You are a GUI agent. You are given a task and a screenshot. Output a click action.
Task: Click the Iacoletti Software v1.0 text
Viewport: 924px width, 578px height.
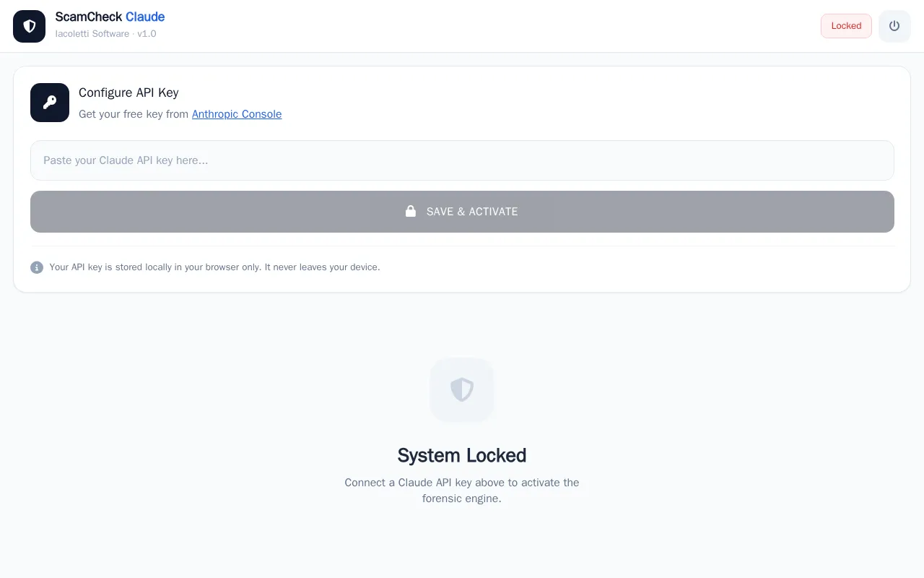(x=106, y=34)
